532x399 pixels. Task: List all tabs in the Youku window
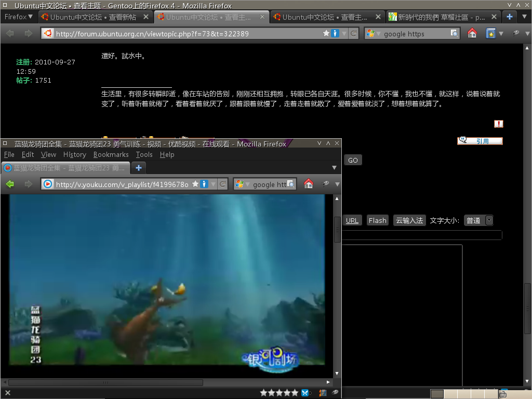(x=334, y=168)
